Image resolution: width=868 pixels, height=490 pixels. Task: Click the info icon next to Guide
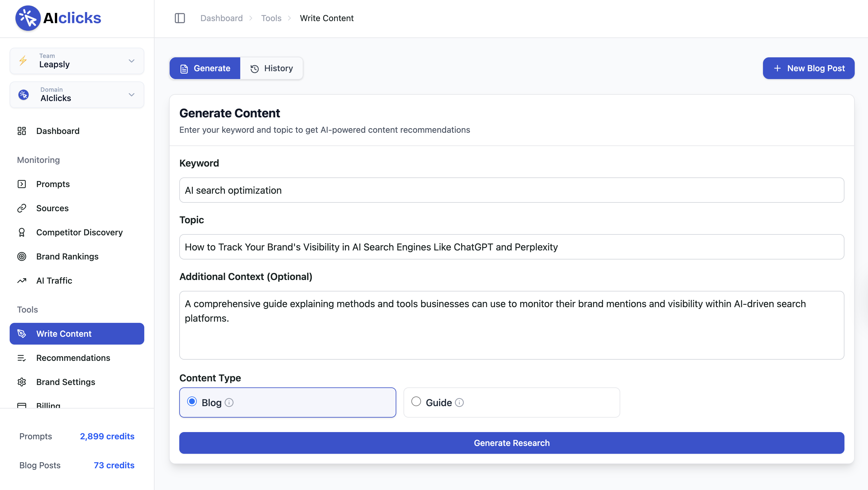click(x=459, y=402)
